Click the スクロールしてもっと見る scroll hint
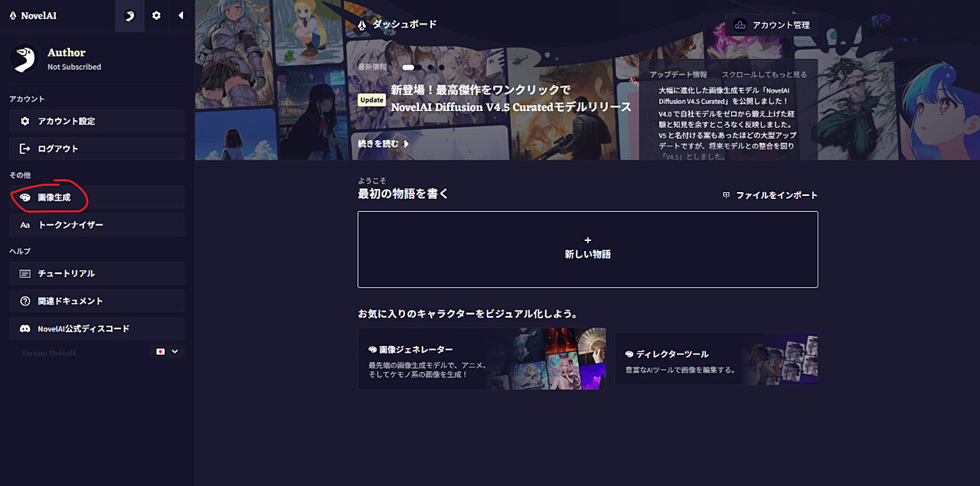980x486 pixels. tap(764, 74)
